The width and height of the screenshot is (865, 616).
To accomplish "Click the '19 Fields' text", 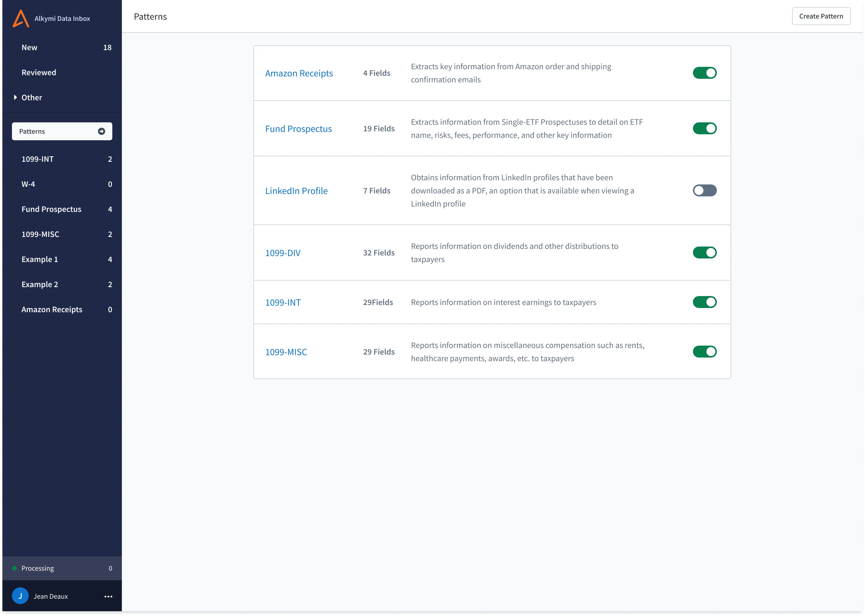I will (x=378, y=129).
